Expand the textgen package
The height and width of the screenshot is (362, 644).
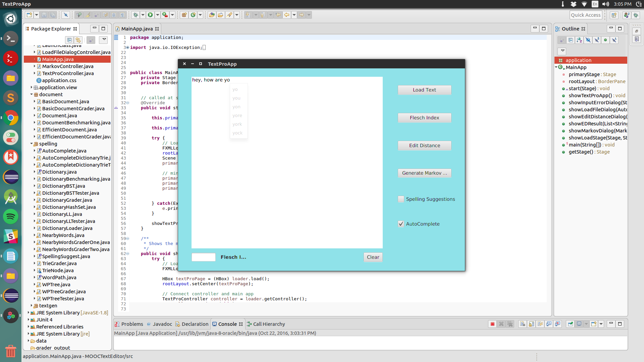click(32, 306)
